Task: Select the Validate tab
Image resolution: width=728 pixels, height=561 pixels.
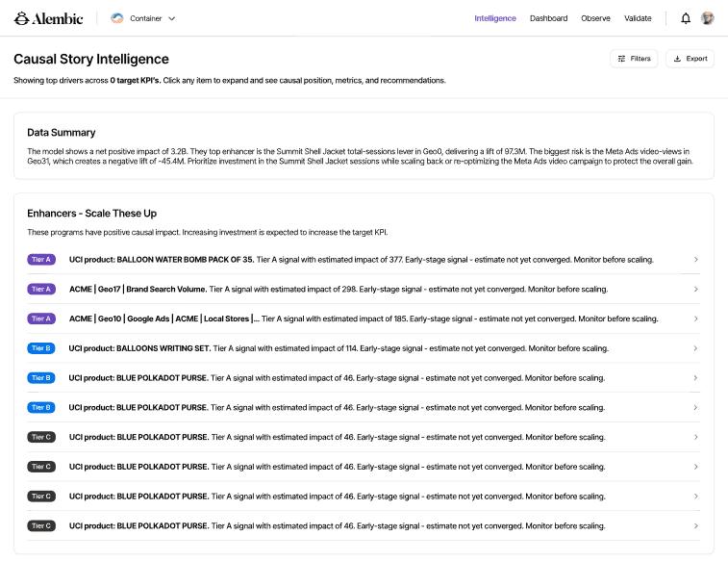Action: [638, 18]
